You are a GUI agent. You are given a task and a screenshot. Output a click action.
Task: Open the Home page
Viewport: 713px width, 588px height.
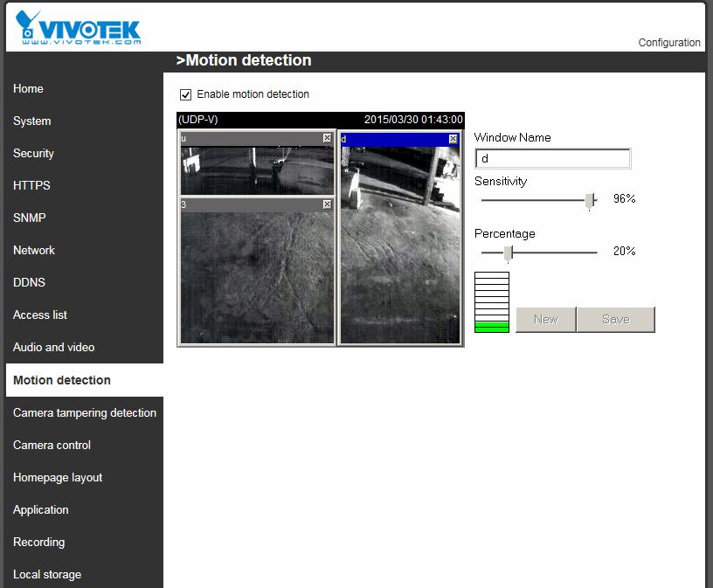[28, 89]
